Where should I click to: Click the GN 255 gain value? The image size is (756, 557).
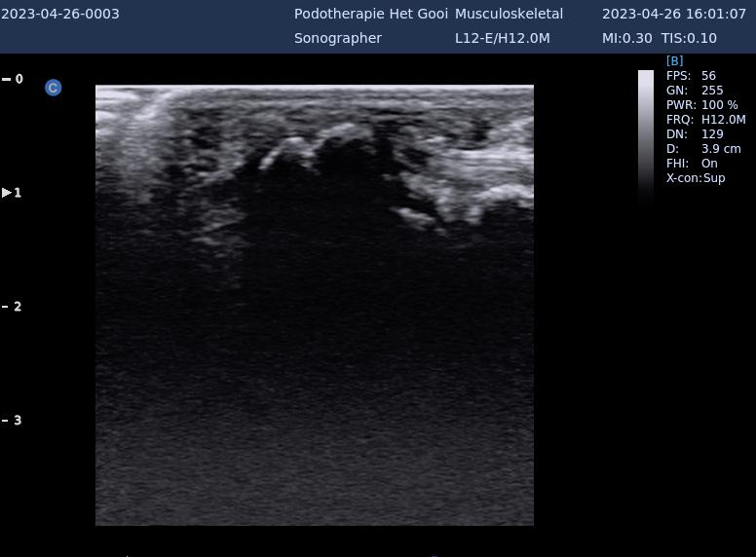pos(695,91)
